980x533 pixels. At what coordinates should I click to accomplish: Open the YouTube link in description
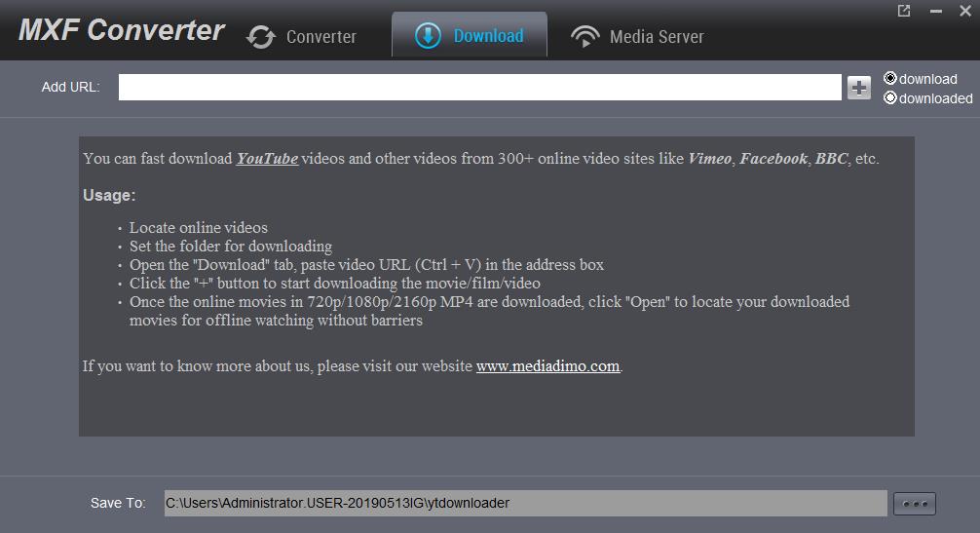coord(267,158)
